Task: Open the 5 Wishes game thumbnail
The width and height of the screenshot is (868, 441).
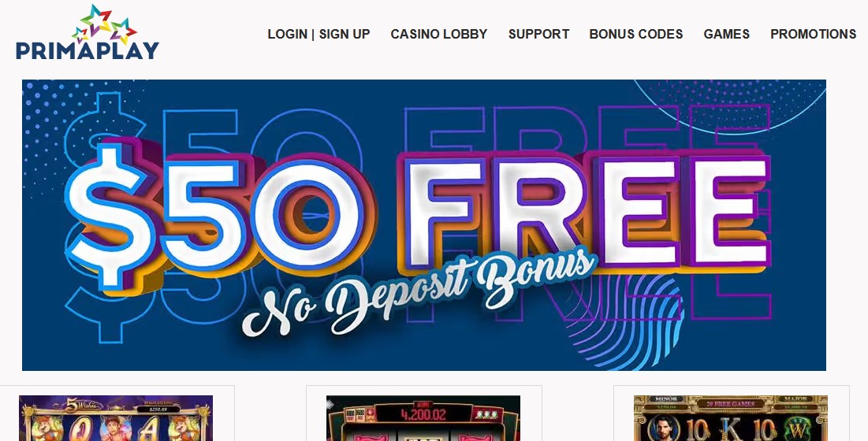Action: pos(116,418)
